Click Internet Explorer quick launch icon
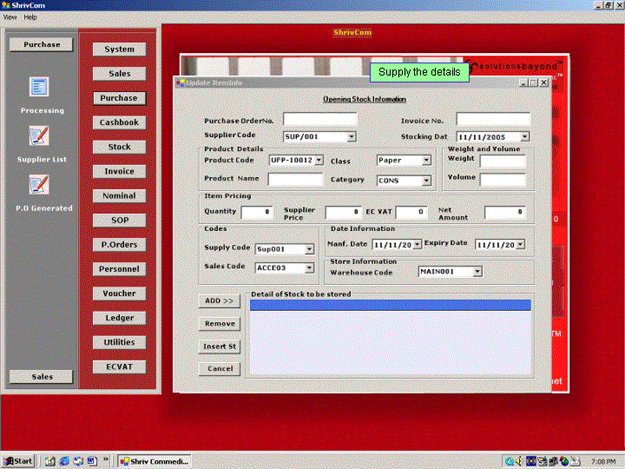Viewport: 625px width, 469px height. click(x=64, y=461)
